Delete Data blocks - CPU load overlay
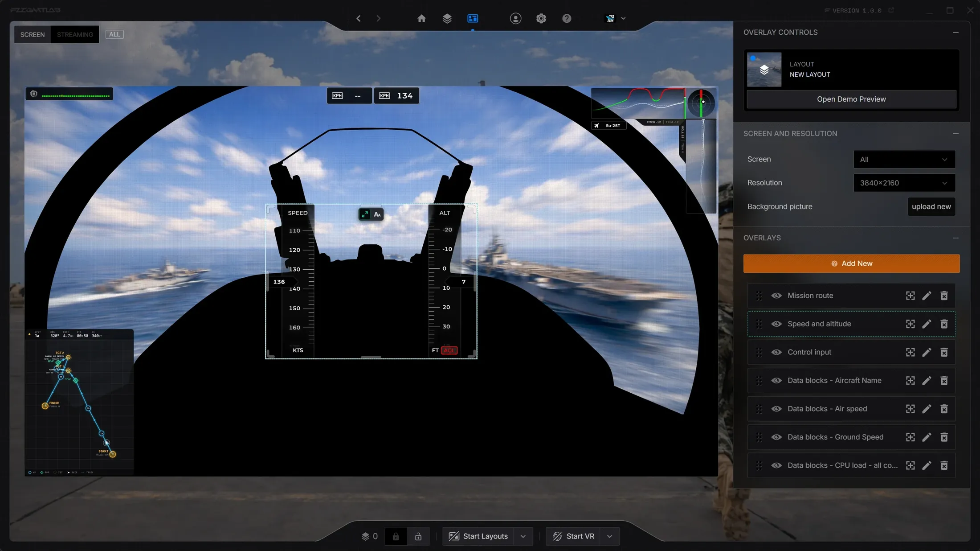This screenshot has height=551, width=980. tap(944, 465)
